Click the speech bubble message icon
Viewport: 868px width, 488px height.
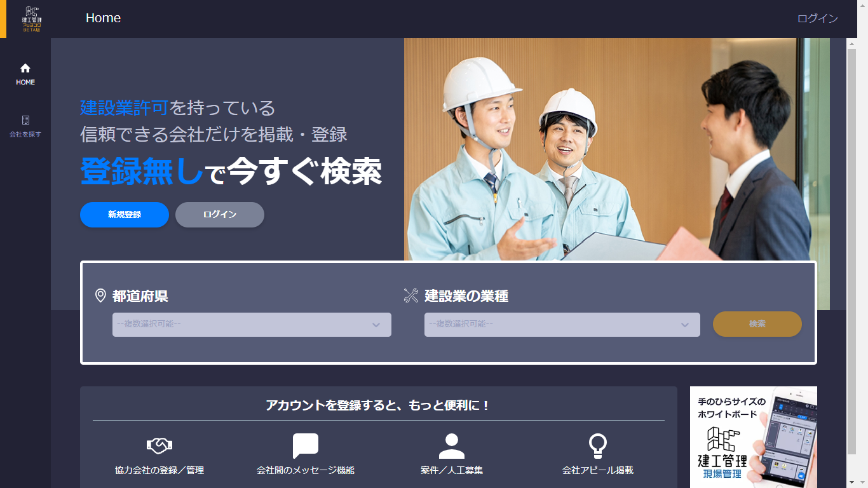coord(306,446)
